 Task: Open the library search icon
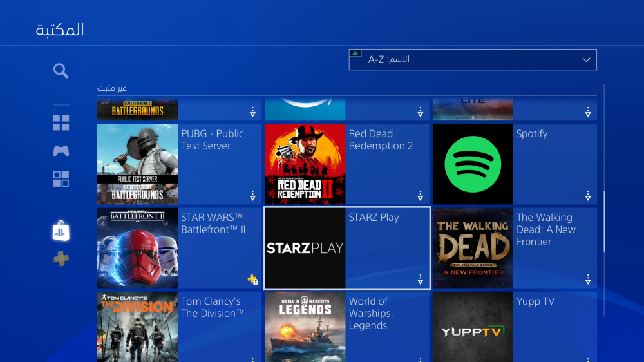pos(61,71)
